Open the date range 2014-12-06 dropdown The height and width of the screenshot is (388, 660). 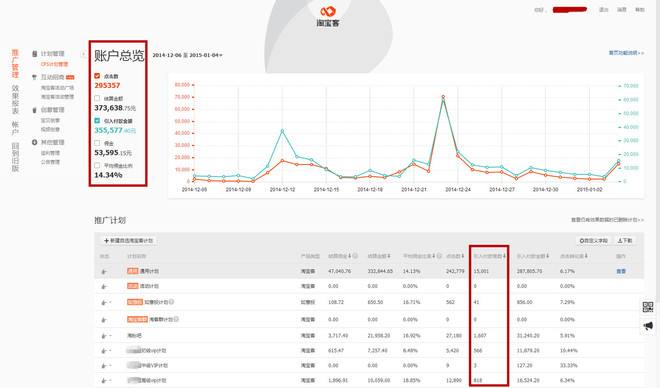pos(187,55)
